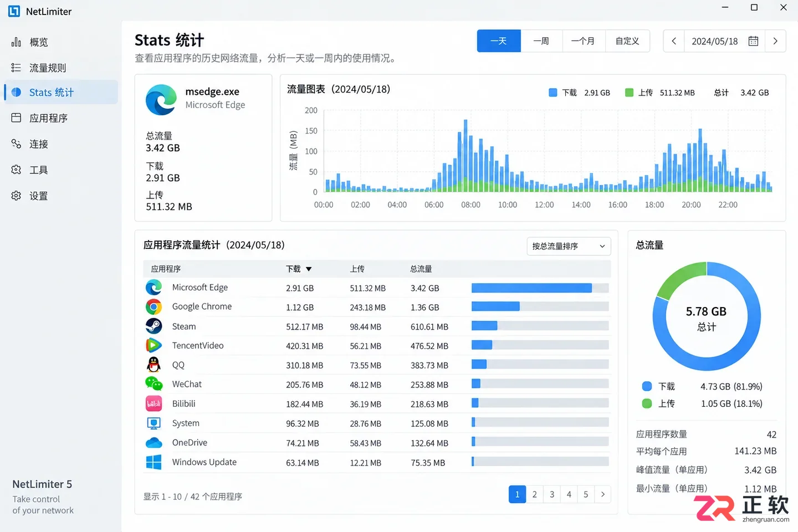Open the 工具 tools icon
The width and height of the screenshot is (798, 532).
pos(16,170)
